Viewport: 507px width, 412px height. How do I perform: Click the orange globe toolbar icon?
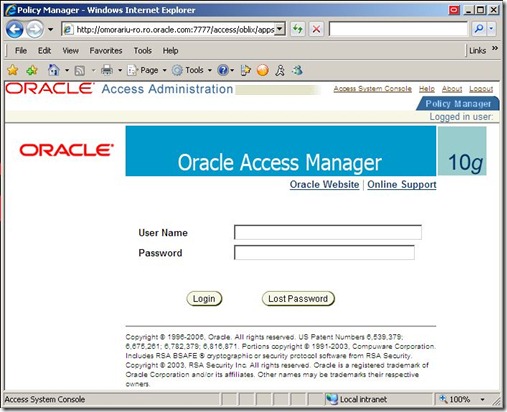point(263,70)
